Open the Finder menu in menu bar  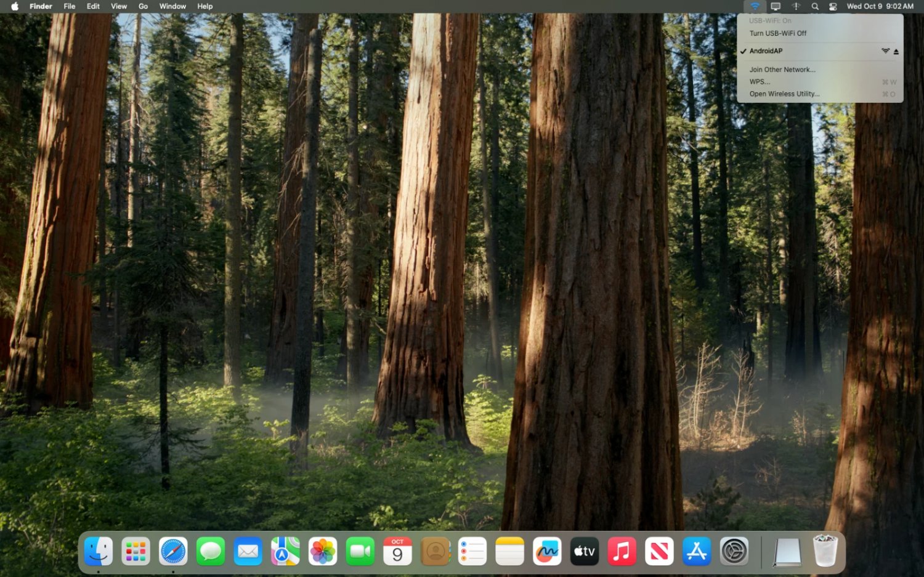tap(41, 6)
